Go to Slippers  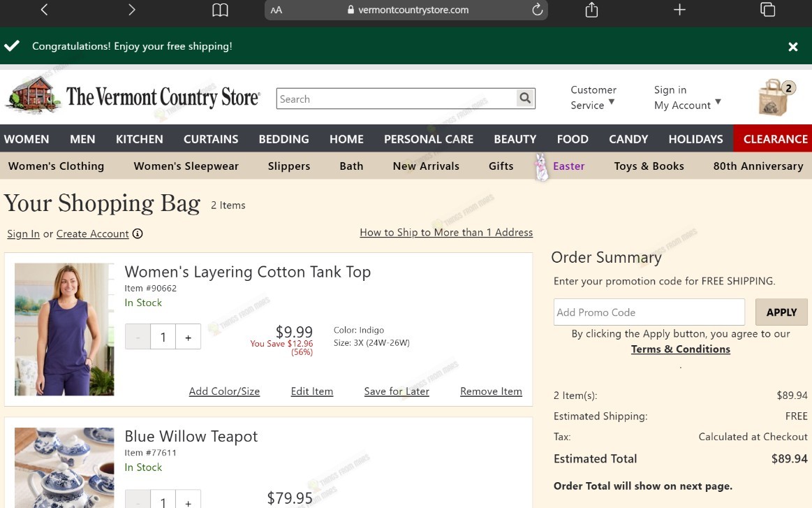point(289,166)
